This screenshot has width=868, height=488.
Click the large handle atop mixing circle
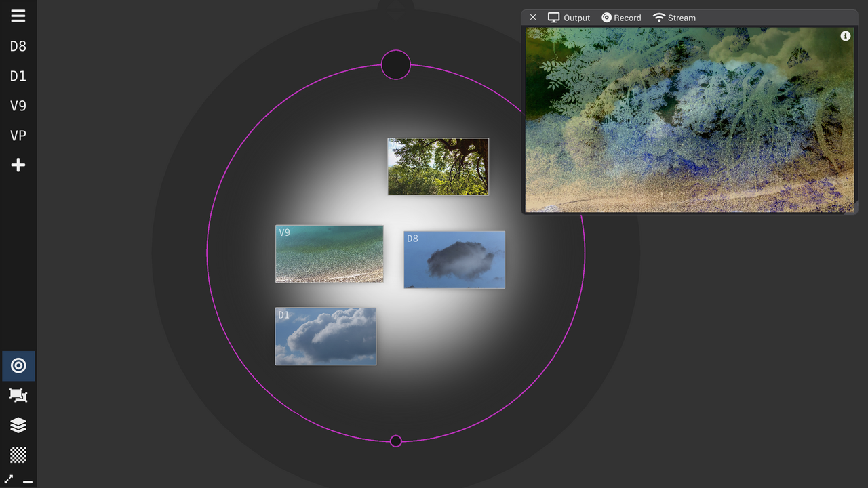396,65
